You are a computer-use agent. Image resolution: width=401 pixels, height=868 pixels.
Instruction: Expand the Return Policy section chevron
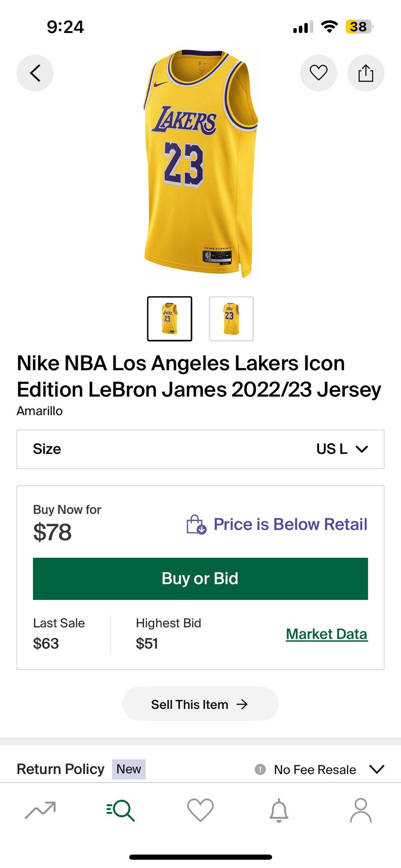[x=377, y=769]
